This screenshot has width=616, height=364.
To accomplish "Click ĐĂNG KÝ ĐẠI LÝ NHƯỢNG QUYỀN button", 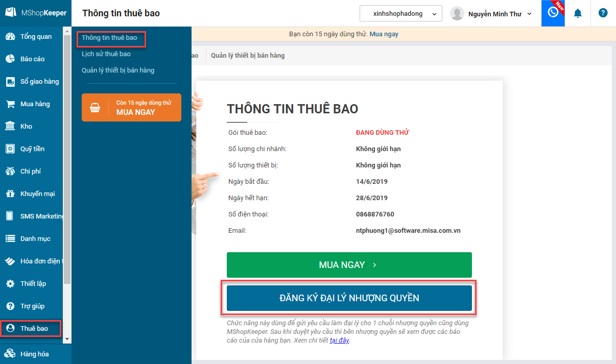I will click(x=349, y=298).
